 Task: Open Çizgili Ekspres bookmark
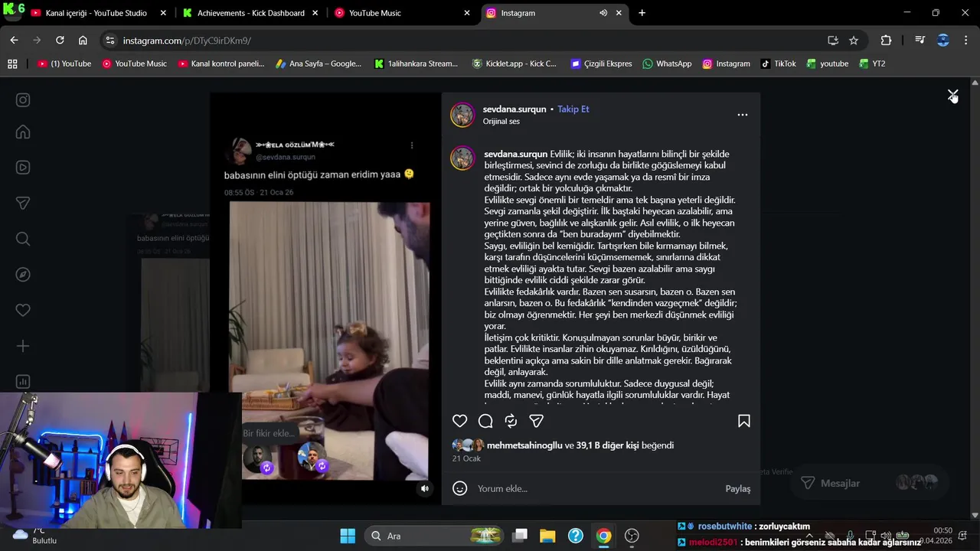601,64
